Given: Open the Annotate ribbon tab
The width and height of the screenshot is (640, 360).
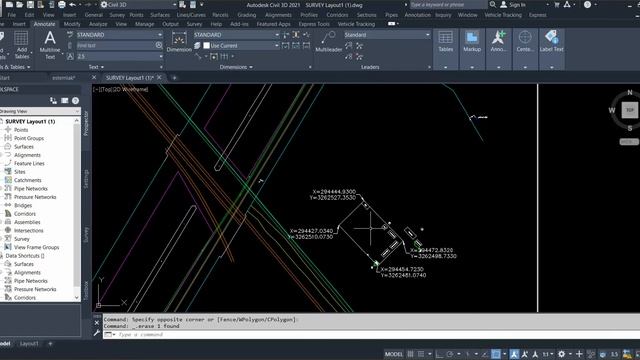Looking at the screenshot, I should pos(44,24).
